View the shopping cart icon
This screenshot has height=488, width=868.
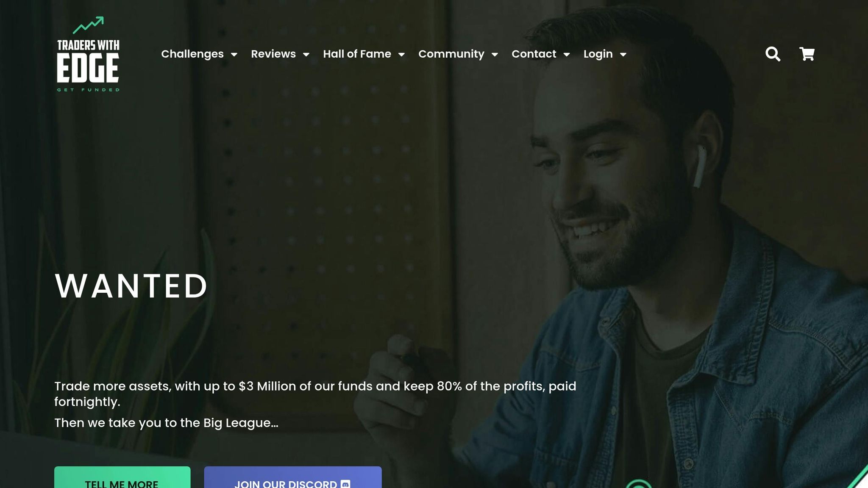(x=807, y=54)
